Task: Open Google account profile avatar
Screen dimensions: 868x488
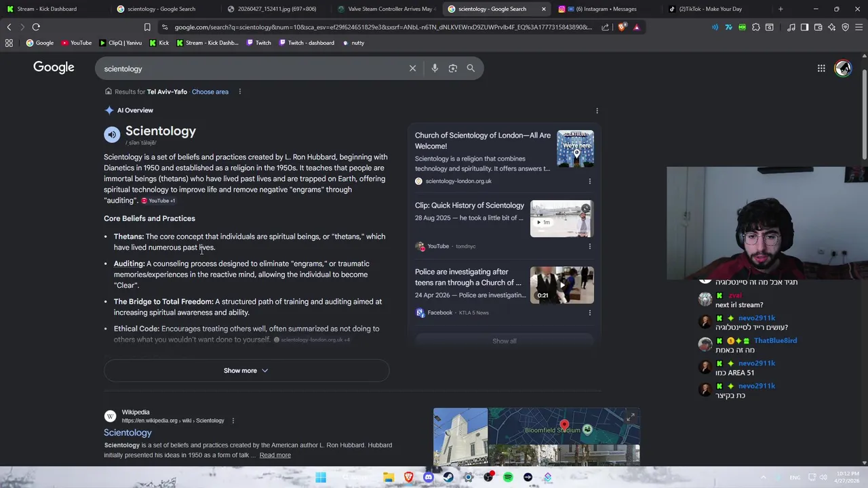Action: tap(843, 68)
